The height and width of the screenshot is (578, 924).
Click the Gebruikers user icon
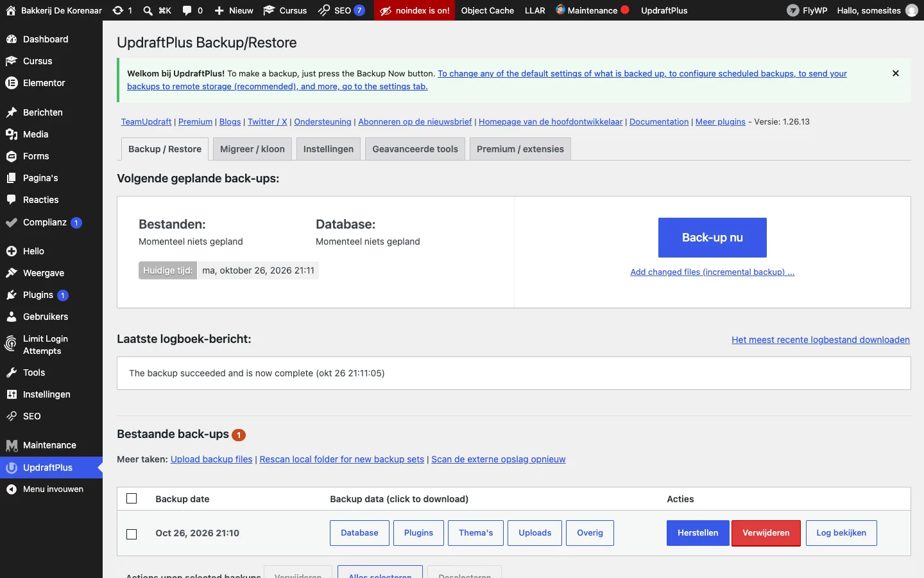(11, 317)
